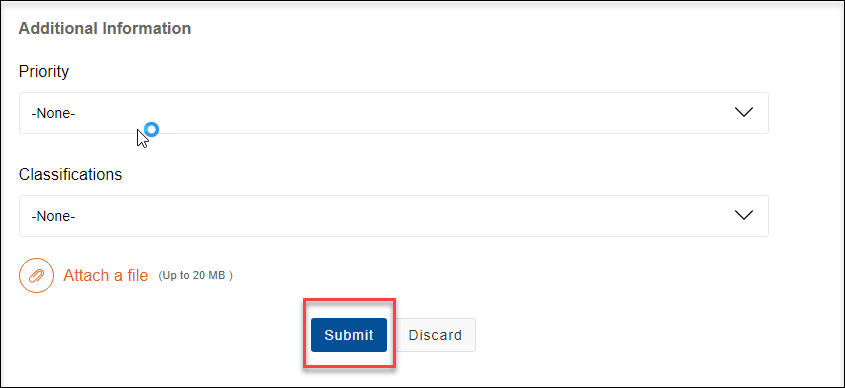This screenshot has height=388, width=845.
Task: Open the Classifications dropdown field
Action: tap(394, 216)
